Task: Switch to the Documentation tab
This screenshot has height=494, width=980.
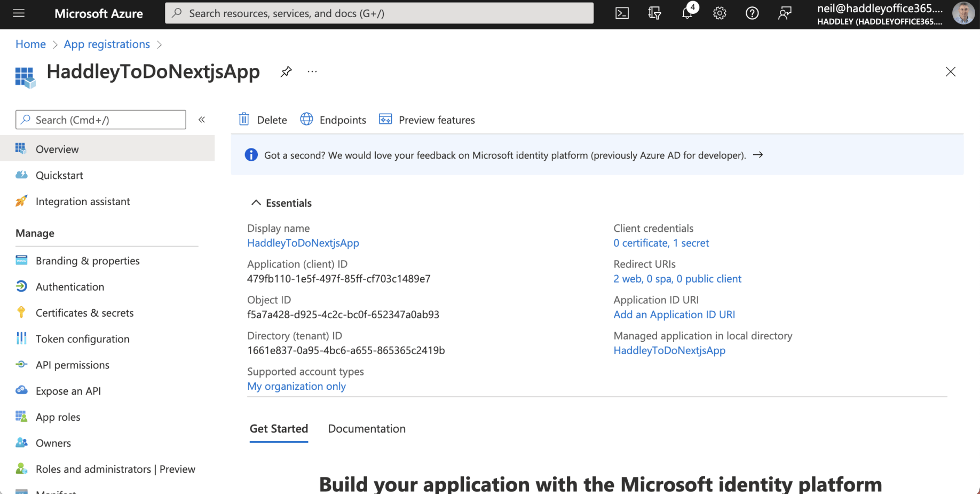Action: pyautogui.click(x=367, y=429)
